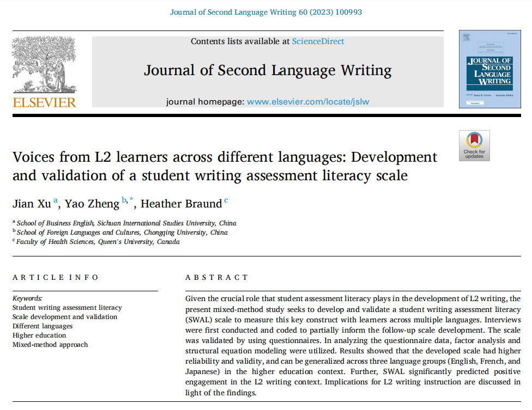
Task: Click the ELSEVIER wordmark text
Action: [x=44, y=102]
